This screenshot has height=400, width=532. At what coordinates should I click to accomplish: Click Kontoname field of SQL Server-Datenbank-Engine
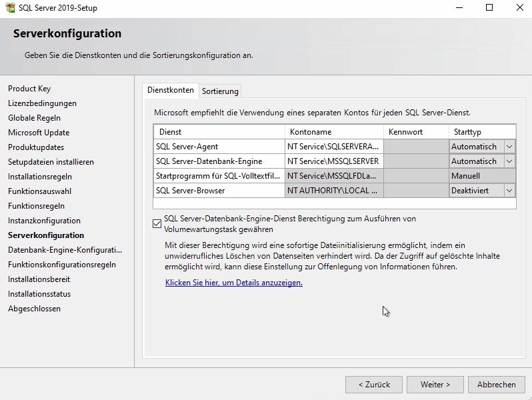pyautogui.click(x=333, y=161)
